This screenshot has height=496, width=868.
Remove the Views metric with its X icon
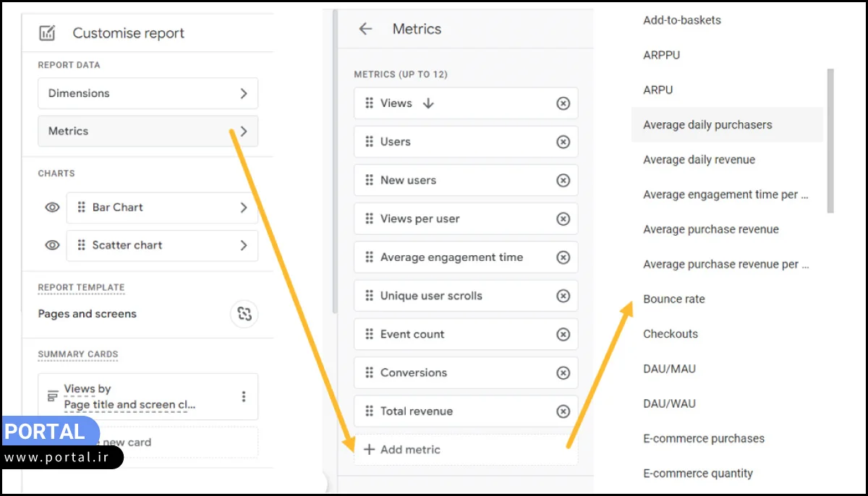coord(563,103)
